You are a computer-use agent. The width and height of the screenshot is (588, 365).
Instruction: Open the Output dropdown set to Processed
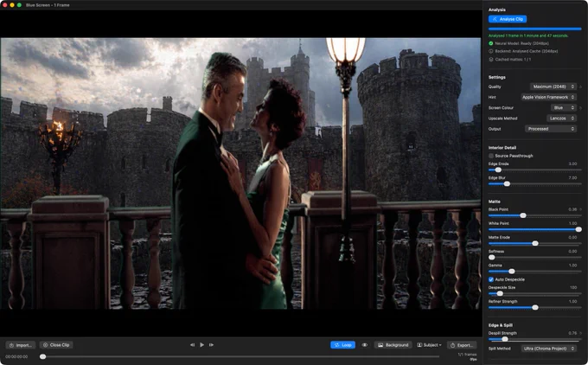[x=551, y=129]
